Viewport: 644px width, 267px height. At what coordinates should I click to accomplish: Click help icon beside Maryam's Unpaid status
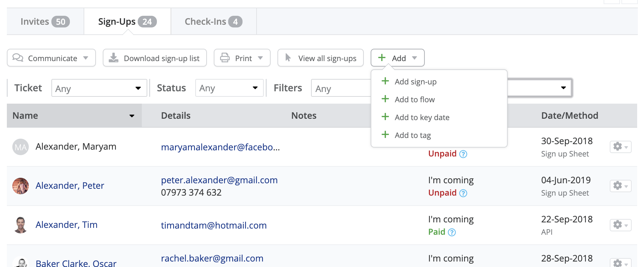click(463, 154)
